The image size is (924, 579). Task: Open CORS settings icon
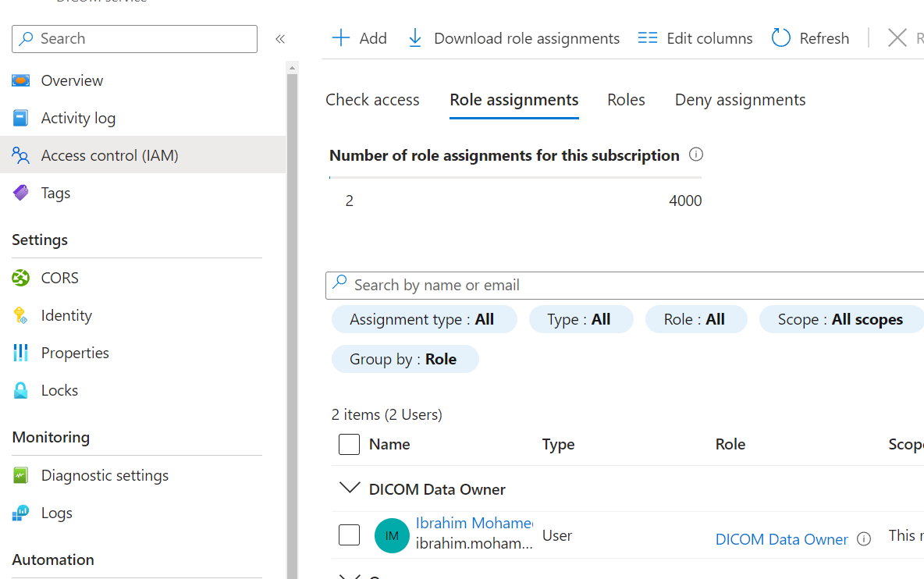(x=21, y=278)
